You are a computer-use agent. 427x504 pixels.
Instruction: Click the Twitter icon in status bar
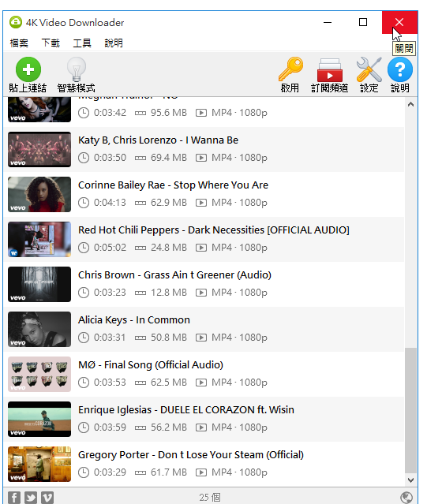pos(31,497)
